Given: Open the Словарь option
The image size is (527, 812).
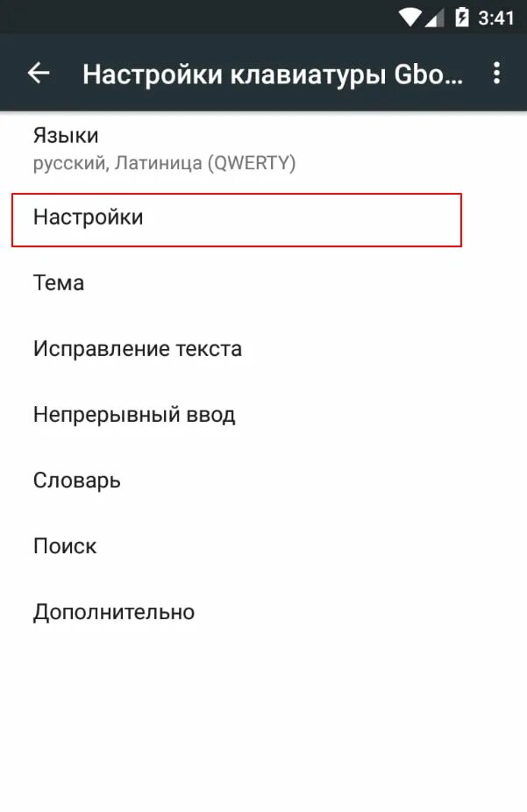Looking at the screenshot, I should click(x=263, y=480).
